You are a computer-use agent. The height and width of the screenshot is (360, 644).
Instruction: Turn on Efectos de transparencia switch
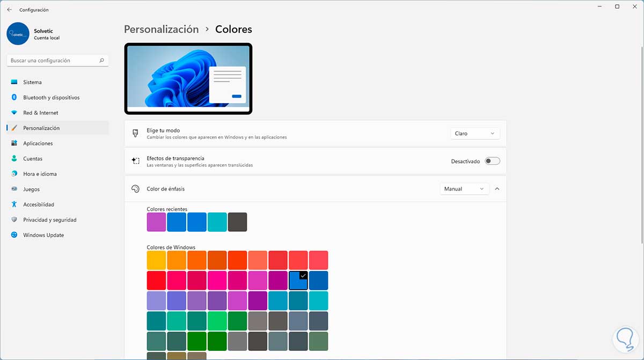(492, 161)
